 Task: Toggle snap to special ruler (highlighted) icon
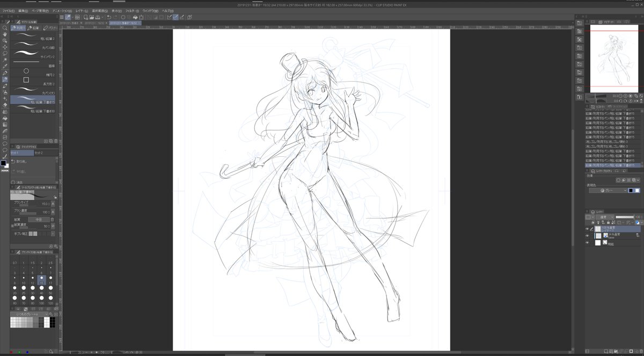tap(175, 17)
